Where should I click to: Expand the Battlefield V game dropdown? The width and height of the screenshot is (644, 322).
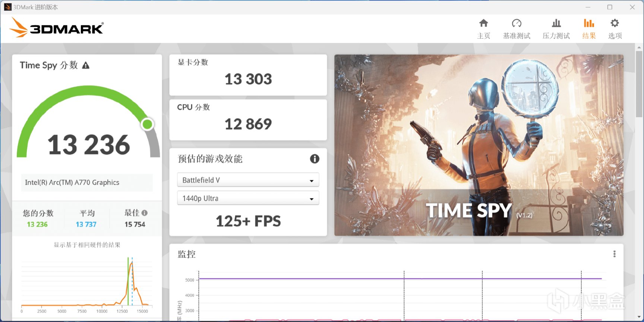coord(248,180)
